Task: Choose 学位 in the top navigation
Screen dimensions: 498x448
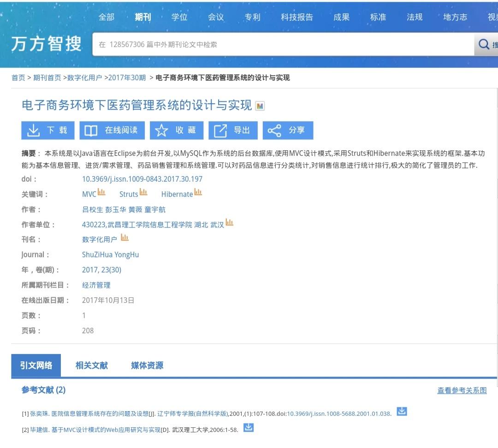Action: point(179,17)
